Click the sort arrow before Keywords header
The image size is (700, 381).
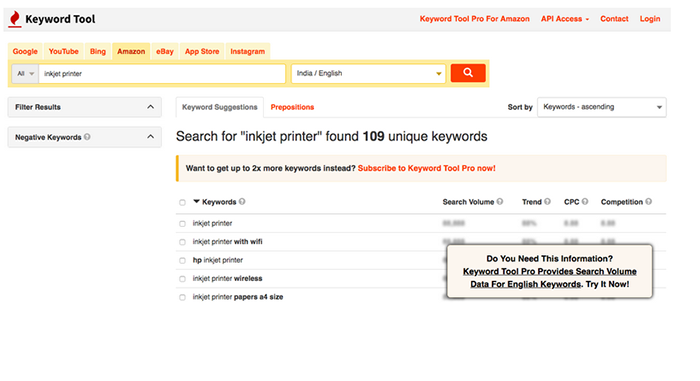click(x=196, y=201)
